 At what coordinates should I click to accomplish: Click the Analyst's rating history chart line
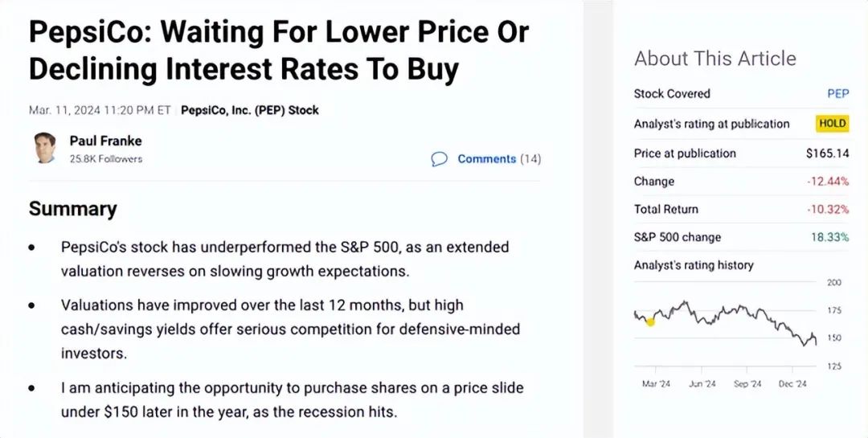(725, 323)
